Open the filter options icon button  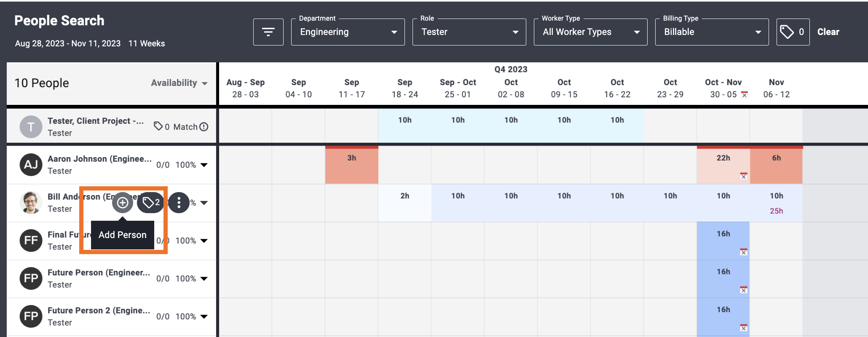point(268,32)
